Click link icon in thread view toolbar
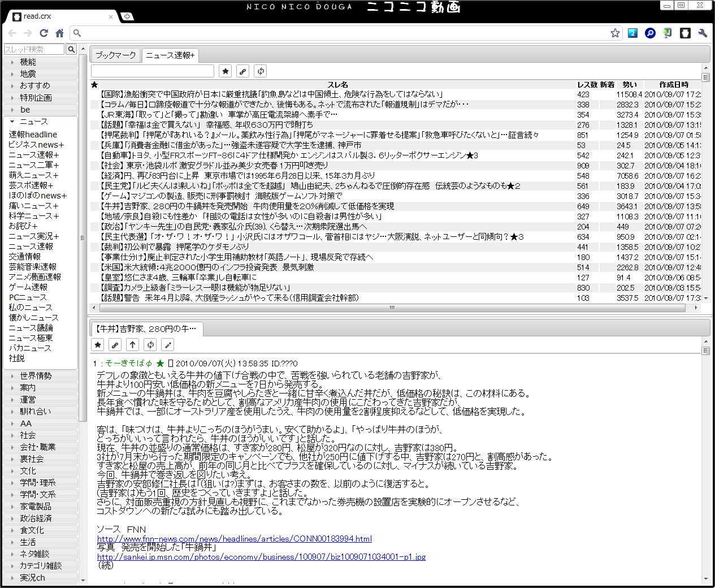This screenshot has width=715, height=588. pos(115,345)
